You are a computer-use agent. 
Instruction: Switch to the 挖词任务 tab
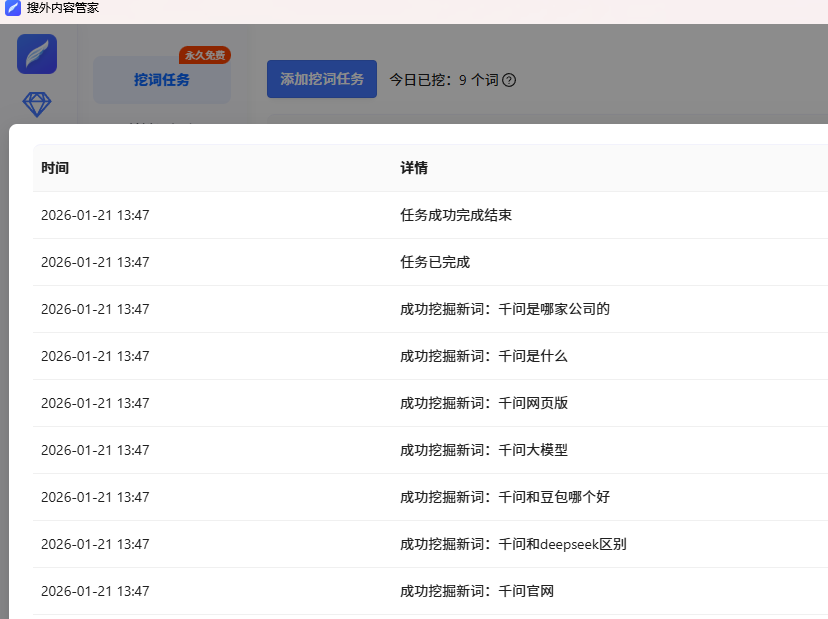pyautogui.click(x=162, y=80)
